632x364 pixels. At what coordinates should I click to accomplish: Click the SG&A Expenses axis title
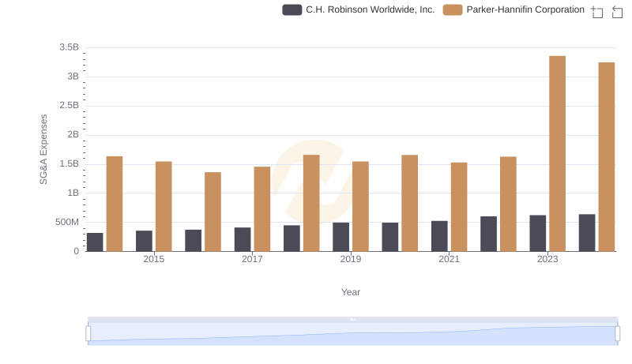43,149
